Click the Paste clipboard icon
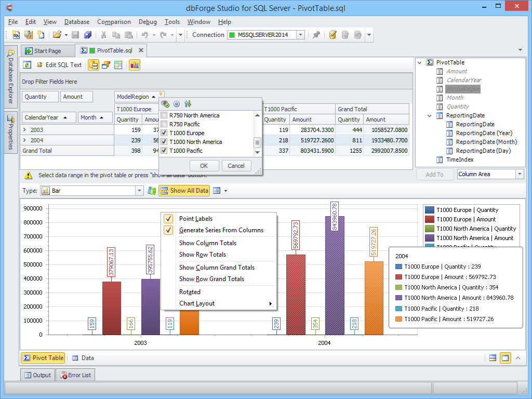 pos(129,35)
